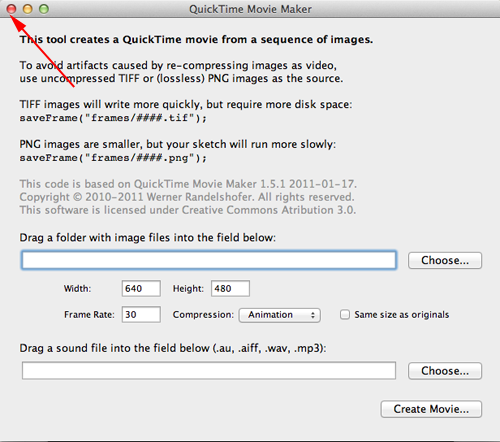
Task: Click the bold tool description heading
Action: coord(196,40)
